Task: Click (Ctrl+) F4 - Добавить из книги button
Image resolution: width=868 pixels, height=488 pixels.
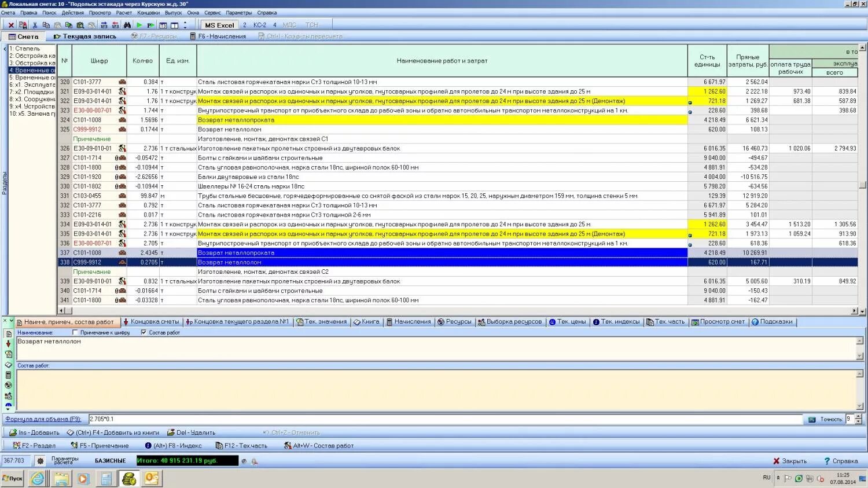Action: [x=113, y=432]
